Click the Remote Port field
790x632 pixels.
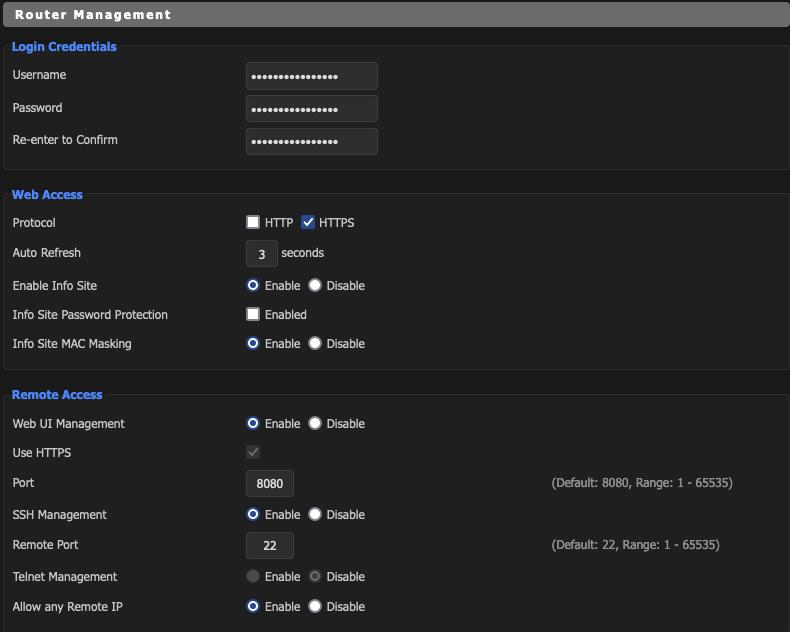tap(269, 546)
